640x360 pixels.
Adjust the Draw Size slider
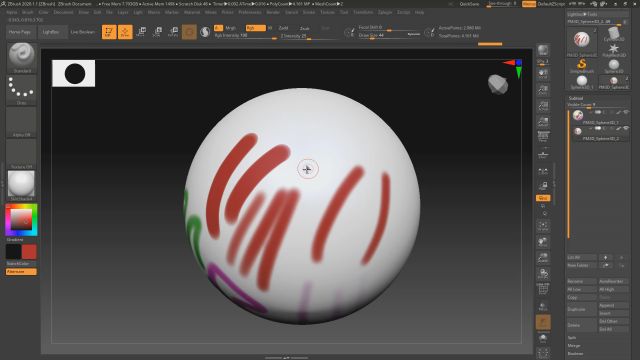click(x=389, y=36)
